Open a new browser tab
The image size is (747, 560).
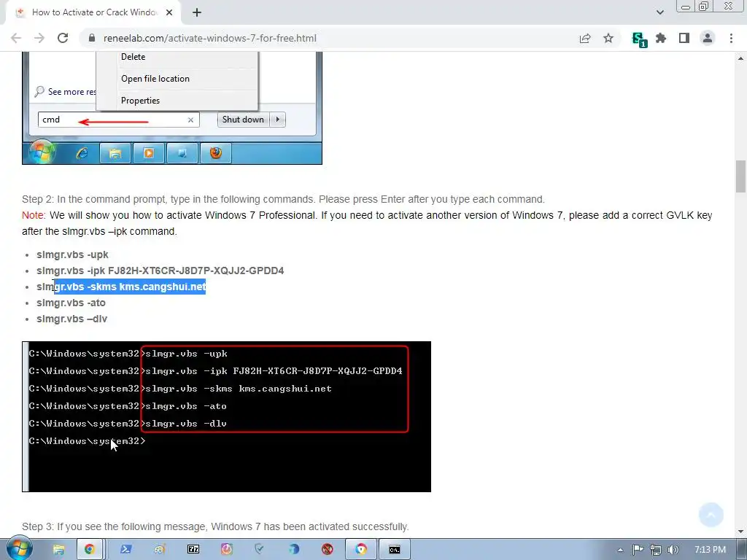click(197, 13)
